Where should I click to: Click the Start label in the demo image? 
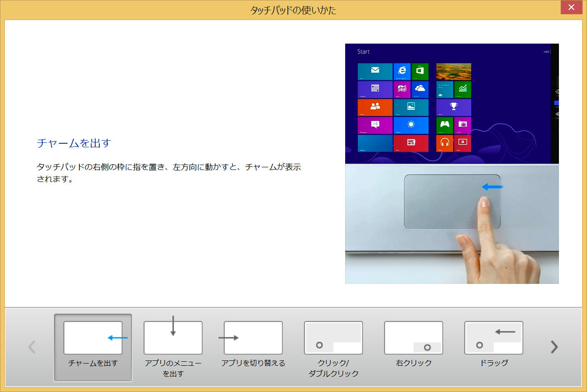(x=363, y=52)
